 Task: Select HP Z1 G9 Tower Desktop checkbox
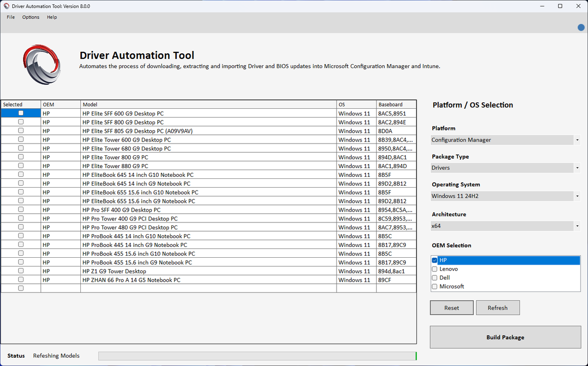pos(21,271)
